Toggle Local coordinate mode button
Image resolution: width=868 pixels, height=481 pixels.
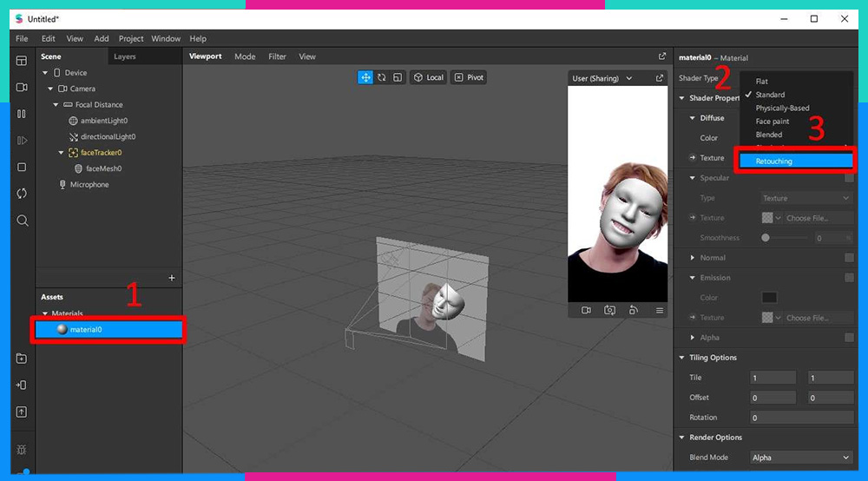[x=429, y=77]
